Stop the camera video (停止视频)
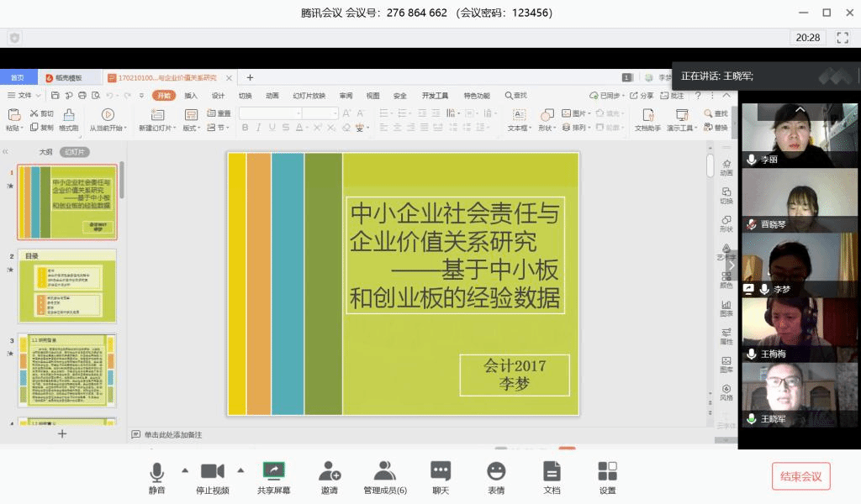This screenshot has height=504, width=861. [x=212, y=471]
